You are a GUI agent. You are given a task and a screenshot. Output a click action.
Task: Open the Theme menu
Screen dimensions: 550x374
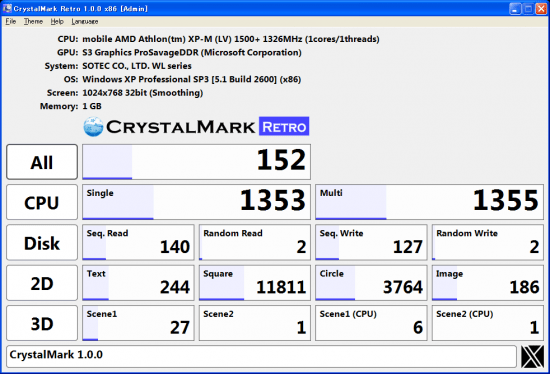(33, 21)
